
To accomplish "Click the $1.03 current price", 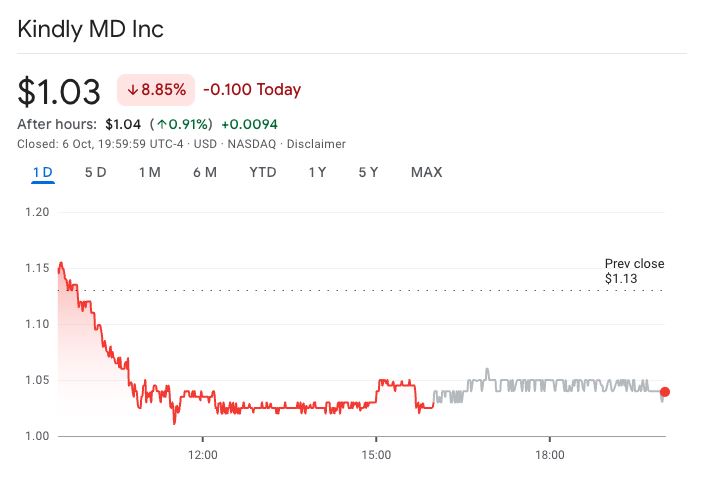I will (x=59, y=91).
